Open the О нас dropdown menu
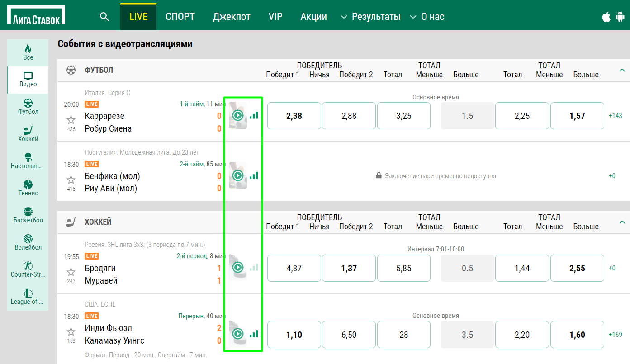The height and width of the screenshot is (364, 630). (x=427, y=17)
